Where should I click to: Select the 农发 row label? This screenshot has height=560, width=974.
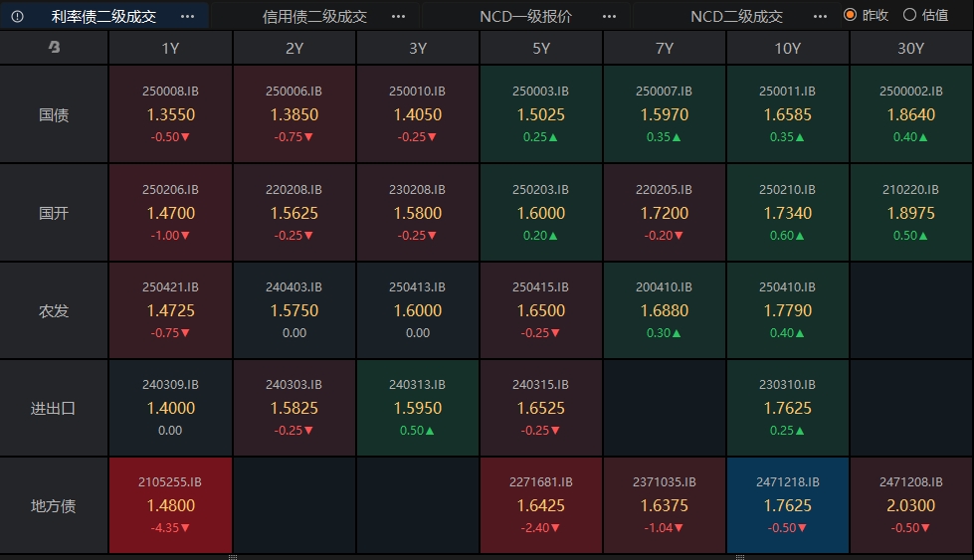point(54,310)
